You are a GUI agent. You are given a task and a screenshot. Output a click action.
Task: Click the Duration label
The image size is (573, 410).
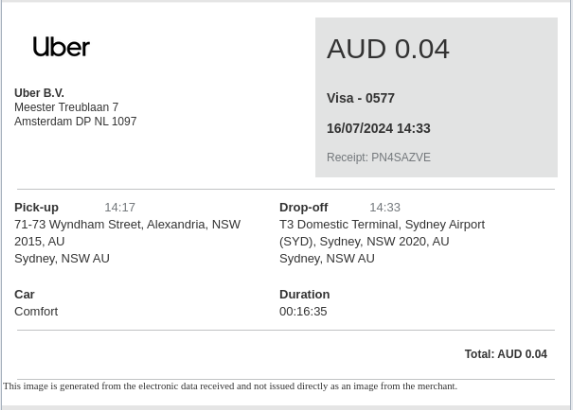pos(304,294)
